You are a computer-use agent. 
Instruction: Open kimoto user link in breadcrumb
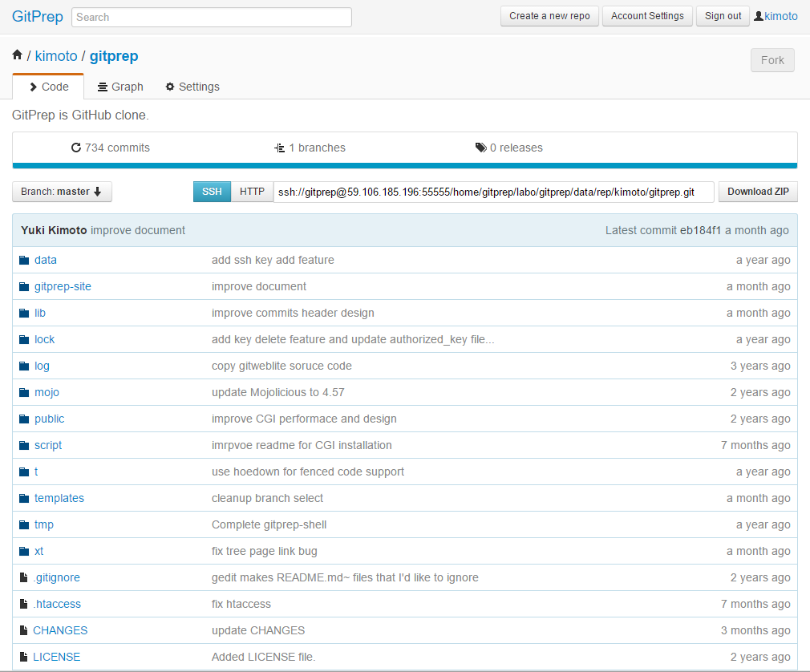pyautogui.click(x=56, y=56)
